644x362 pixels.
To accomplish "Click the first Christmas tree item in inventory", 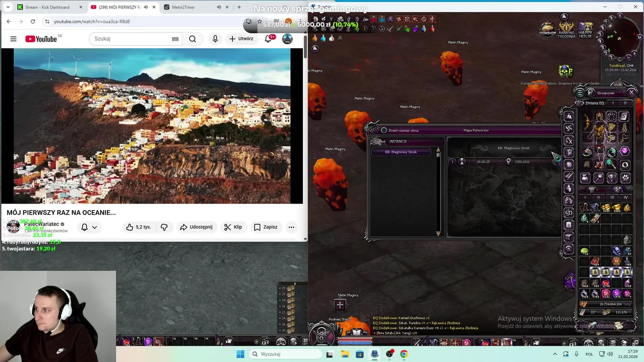I will [595, 272].
